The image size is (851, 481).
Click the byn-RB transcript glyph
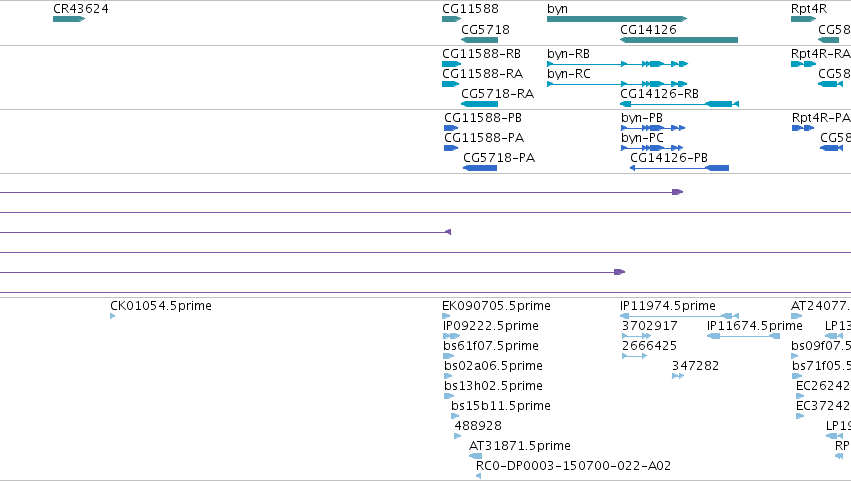point(618,64)
